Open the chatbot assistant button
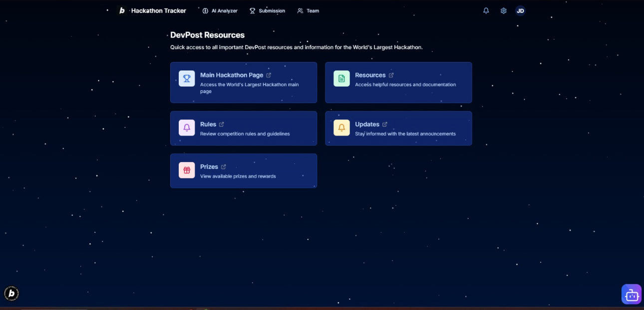 point(632,294)
